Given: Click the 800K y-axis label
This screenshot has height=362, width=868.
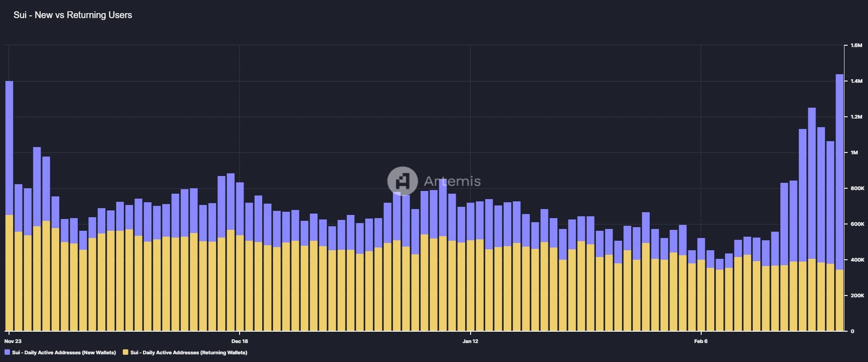Looking at the screenshot, I should (x=857, y=188).
